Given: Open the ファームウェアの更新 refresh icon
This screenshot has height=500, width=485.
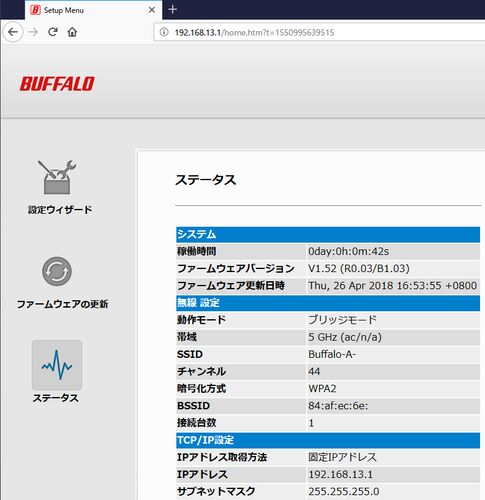Looking at the screenshot, I should [x=57, y=271].
